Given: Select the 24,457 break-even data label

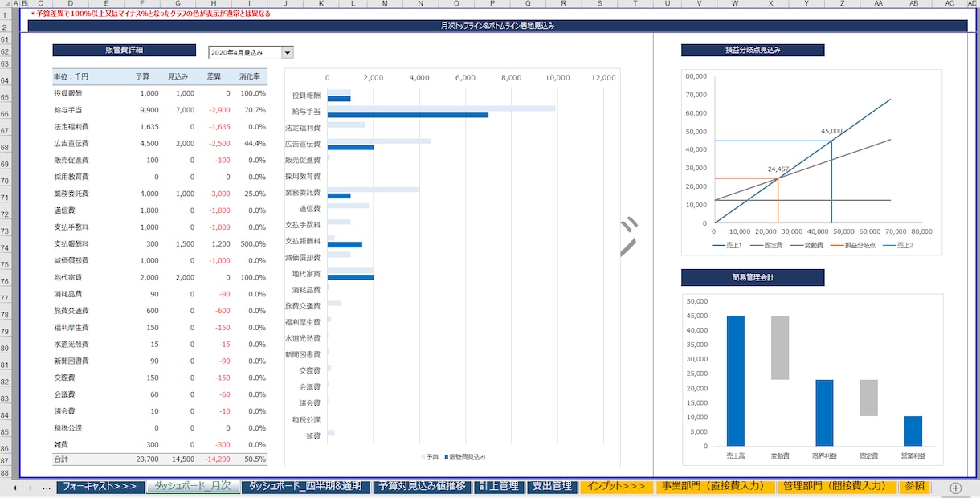Looking at the screenshot, I should tap(778, 169).
